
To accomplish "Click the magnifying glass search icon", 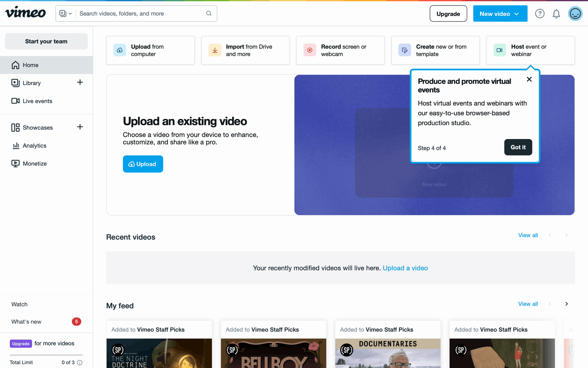I will click(x=209, y=13).
